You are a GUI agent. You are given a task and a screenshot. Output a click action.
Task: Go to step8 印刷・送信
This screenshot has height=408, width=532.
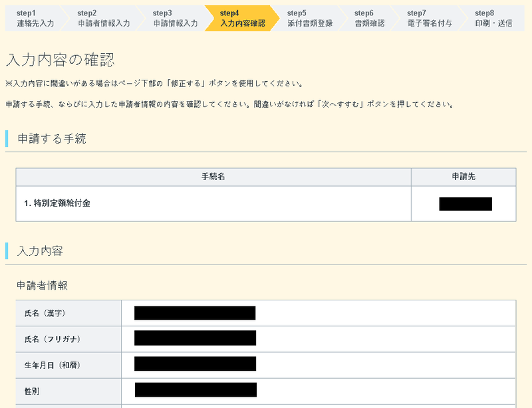pyautogui.click(x=493, y=19)
